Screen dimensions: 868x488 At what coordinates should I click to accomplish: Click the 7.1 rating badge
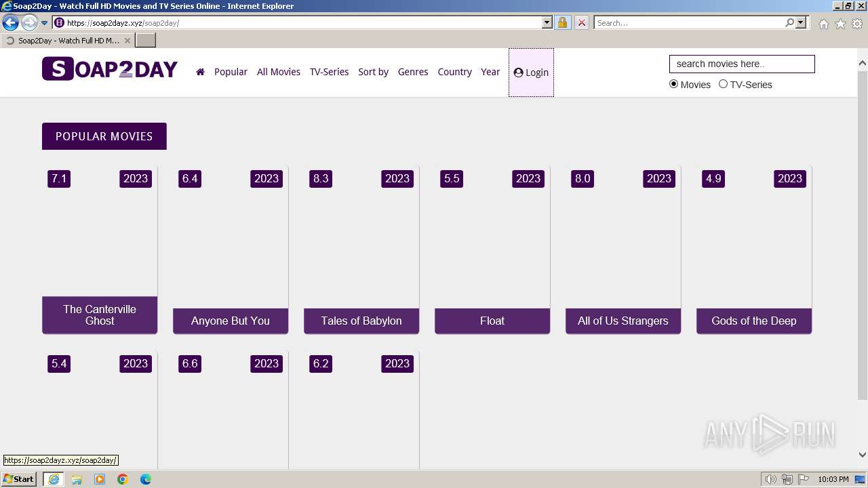59,178
